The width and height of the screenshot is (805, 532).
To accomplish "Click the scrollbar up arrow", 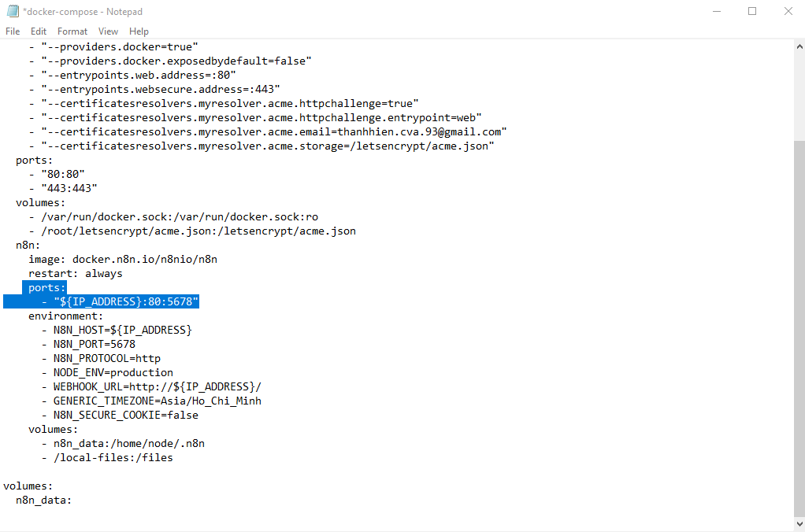I will pyautogui.click(x=799, y=46).
